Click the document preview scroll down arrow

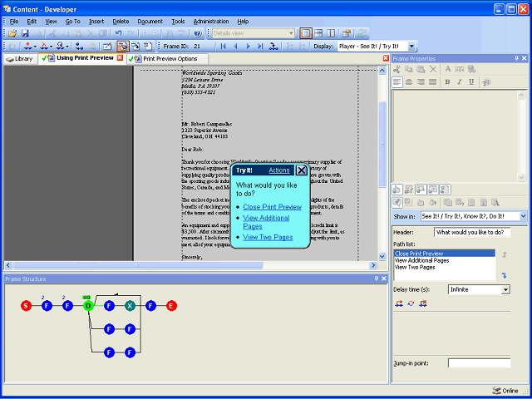(382, 257)
